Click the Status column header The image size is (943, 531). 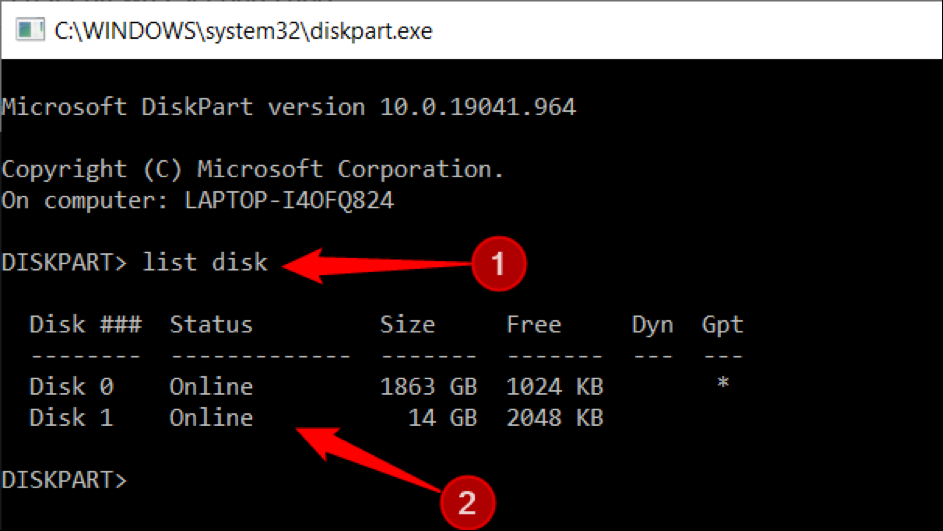click(211, 325)
